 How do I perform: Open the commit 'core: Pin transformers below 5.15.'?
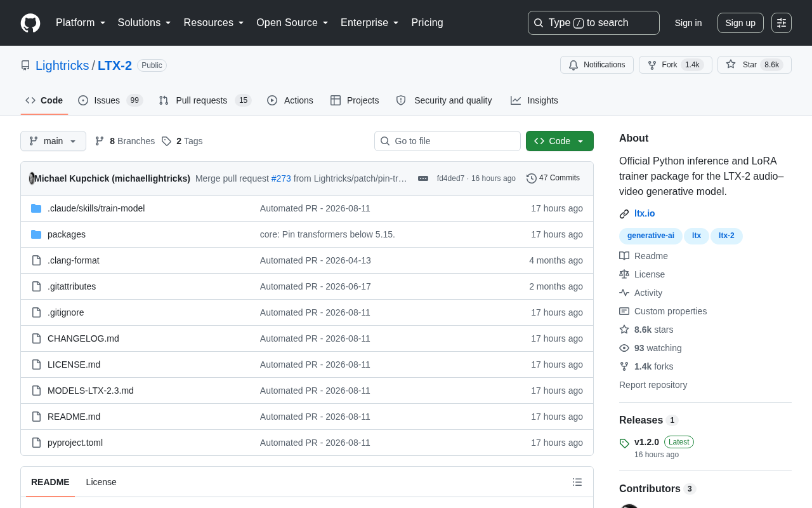click(327, 234)
